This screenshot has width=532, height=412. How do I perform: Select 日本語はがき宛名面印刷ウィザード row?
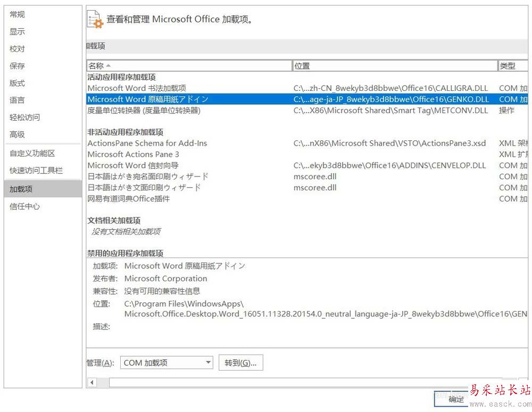point(307,176)
